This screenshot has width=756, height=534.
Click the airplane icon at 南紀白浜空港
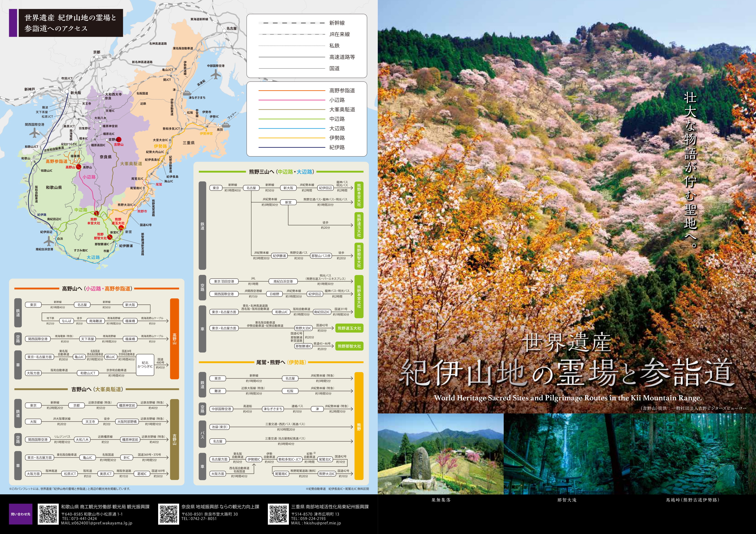tap(49, 241)
